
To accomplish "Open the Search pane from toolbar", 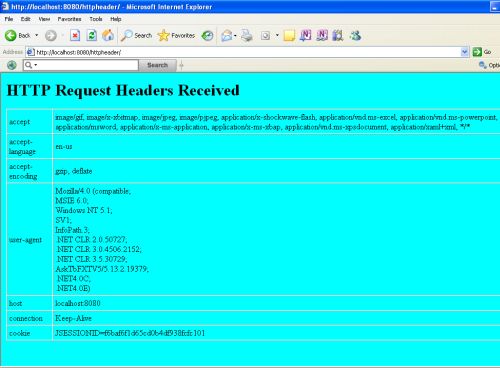I will pos(136,35).
